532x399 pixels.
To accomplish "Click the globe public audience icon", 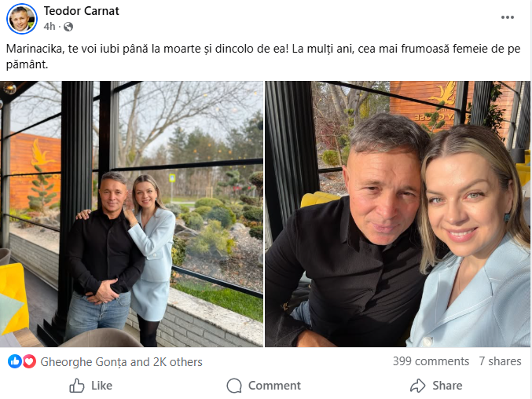I will coord(68,27).
